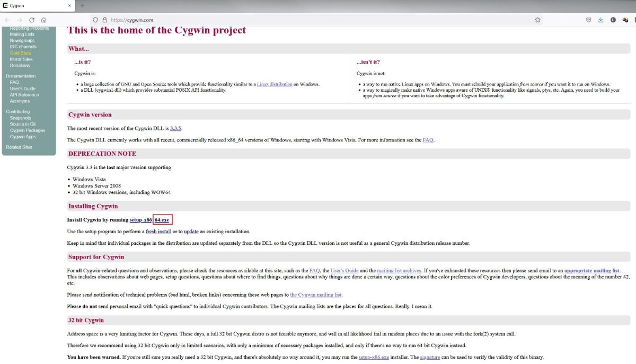Show site security padlock info
The width and height of the screenshot is (636, 364).
[x=104, y=20]
